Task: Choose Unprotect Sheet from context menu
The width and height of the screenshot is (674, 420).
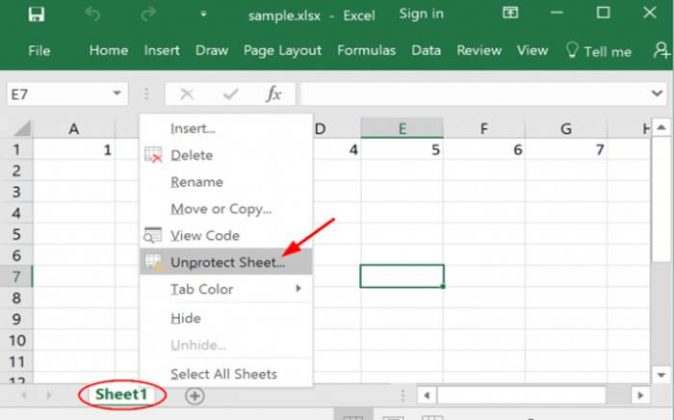Action: [227, 262]
